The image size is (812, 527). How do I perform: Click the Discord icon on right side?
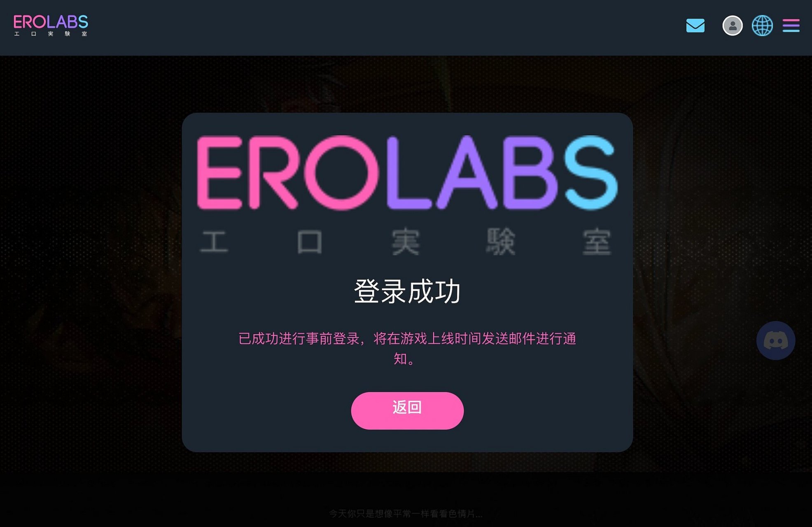776,340
